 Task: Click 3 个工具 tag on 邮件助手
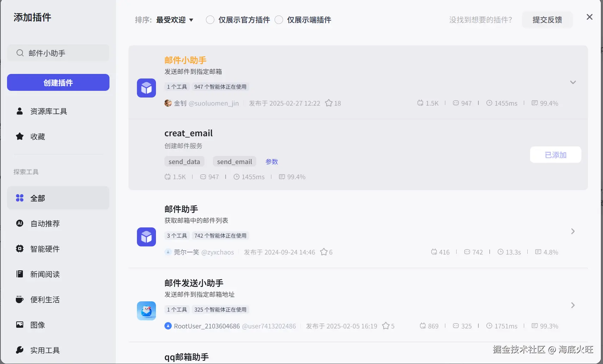(177, 236)
